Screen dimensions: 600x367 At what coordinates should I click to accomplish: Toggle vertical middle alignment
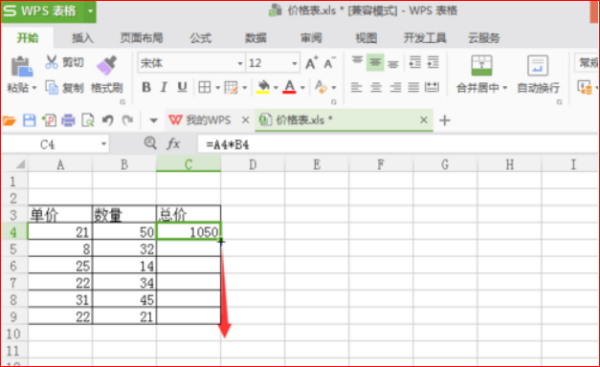[x=375, y=62]
